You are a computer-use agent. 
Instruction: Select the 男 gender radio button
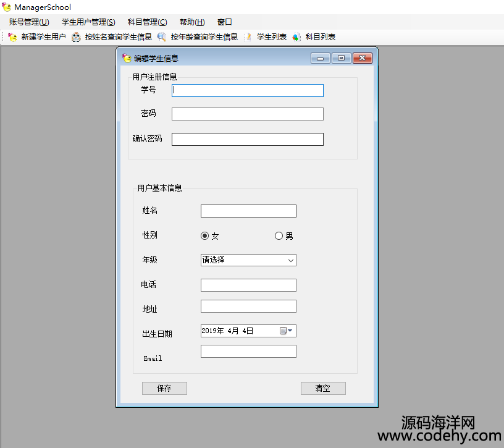coord(279,235)
